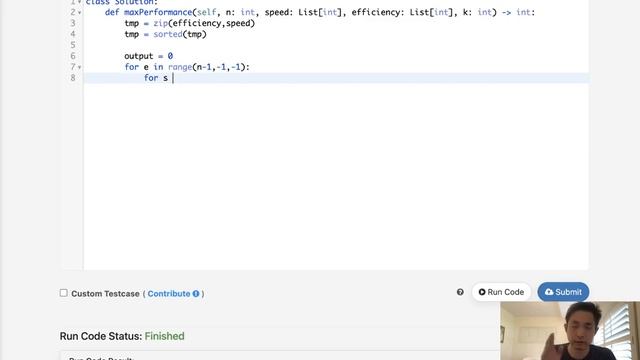Viewport: 640px width, 360px height.
Task: Click the play icon in Run Code
Action: coord(482,292)
